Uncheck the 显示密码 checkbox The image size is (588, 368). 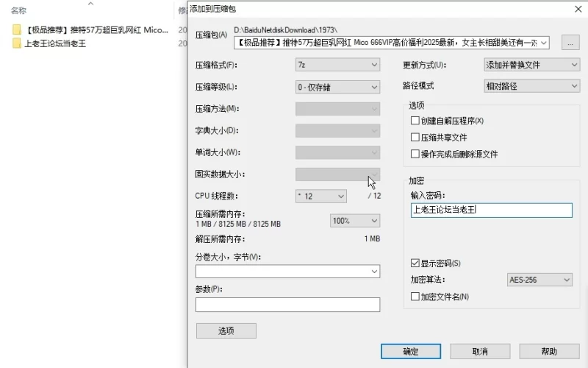tap(415, 263)
